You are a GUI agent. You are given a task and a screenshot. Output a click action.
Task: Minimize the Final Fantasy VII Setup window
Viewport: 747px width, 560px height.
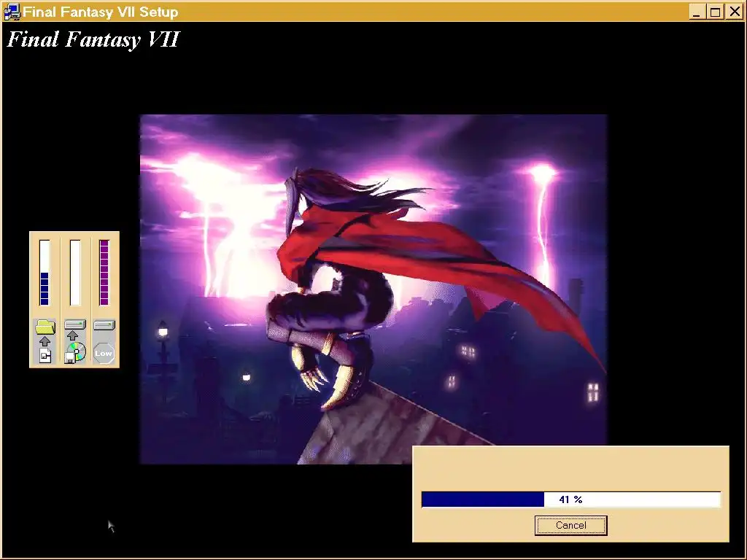coord(697,12)
